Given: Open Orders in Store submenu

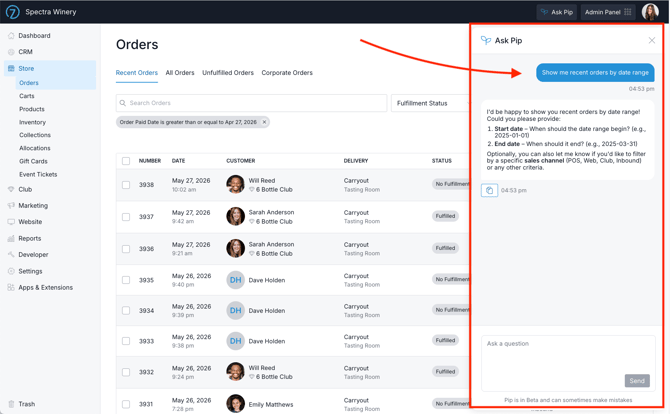Looking at the screenshot, I should (29, 83).
